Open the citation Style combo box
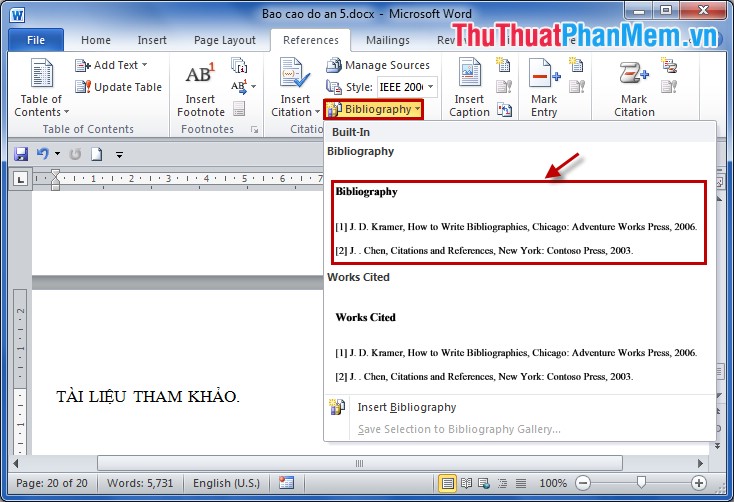This screenshot has height=502, width=734. (x=407, y=87)
